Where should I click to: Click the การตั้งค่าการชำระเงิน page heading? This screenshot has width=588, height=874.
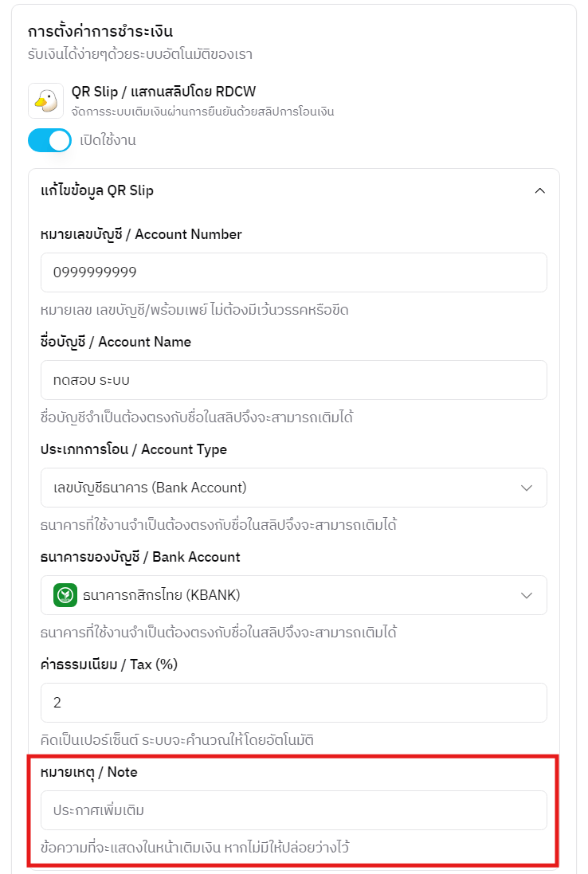(100, 32)
